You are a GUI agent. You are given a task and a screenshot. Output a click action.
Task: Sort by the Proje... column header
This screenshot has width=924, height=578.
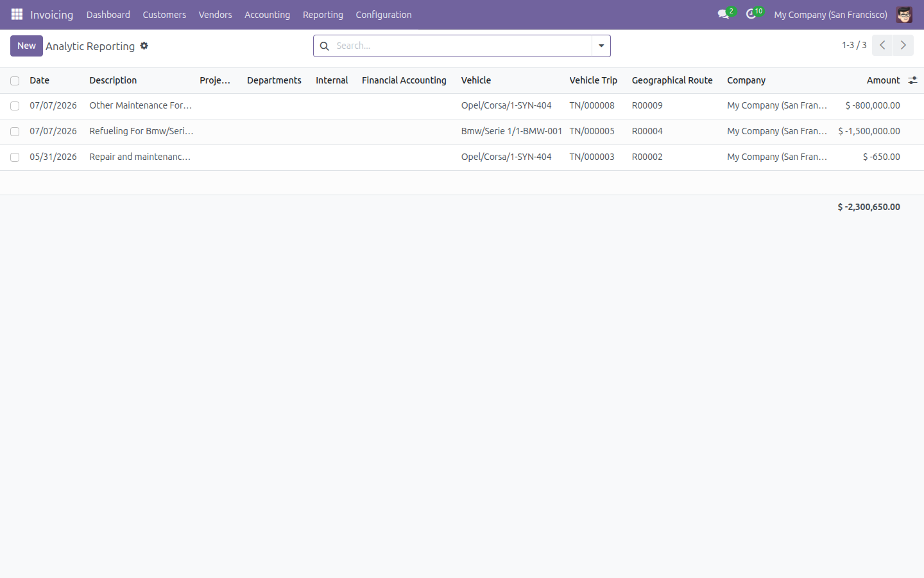pyautogui.click(x=215, y=80)
